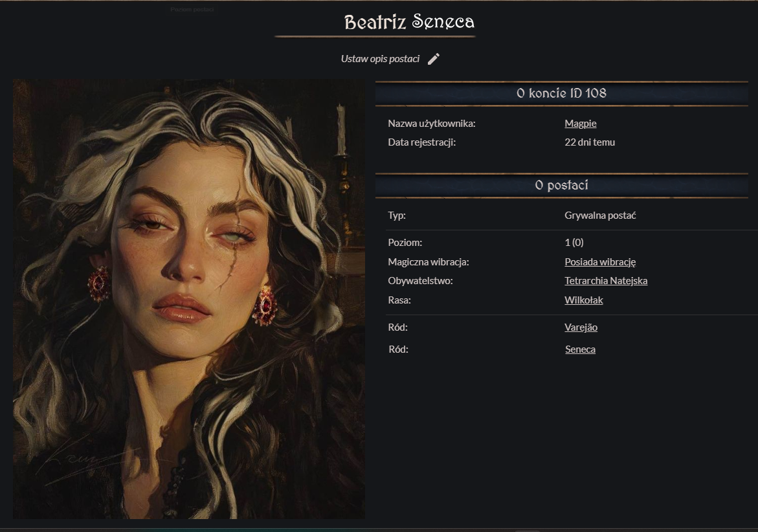Click the Data rejestracji label
Screen dimensions: 758x532
[421, 142]
